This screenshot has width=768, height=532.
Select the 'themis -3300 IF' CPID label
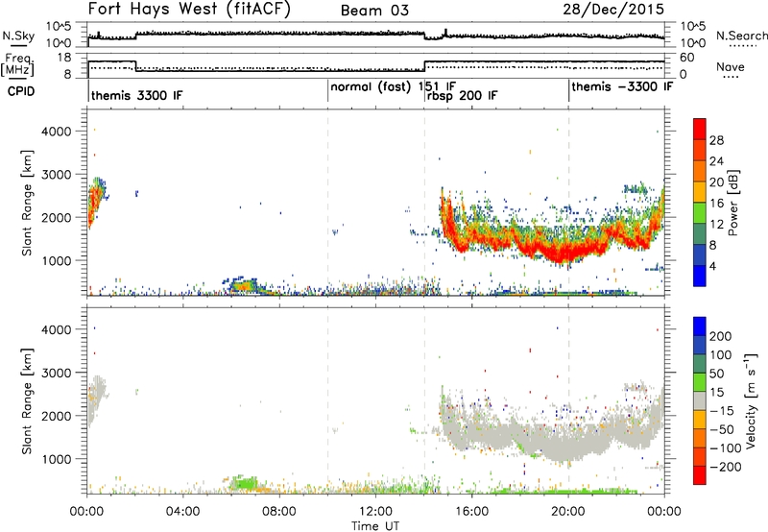click(x=622, y=86)
